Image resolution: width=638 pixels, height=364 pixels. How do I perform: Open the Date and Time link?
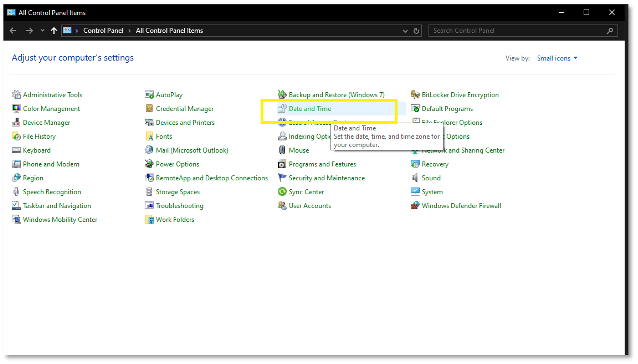(310, 109)
